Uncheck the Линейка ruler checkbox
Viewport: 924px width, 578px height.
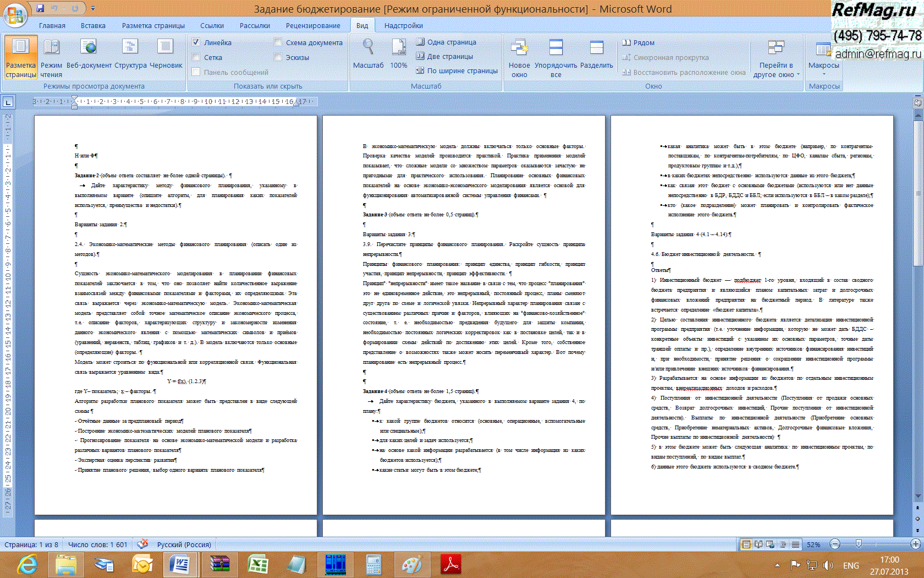[196, 42]
